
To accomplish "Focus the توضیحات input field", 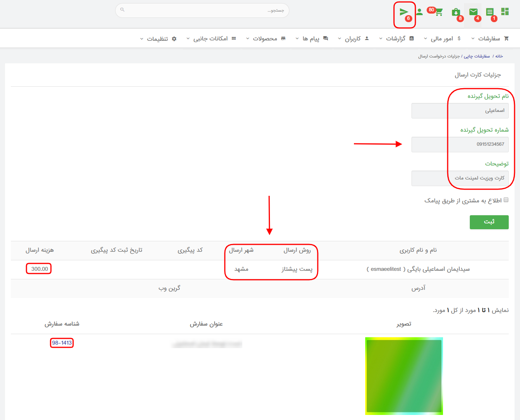I will click(460, 178).
